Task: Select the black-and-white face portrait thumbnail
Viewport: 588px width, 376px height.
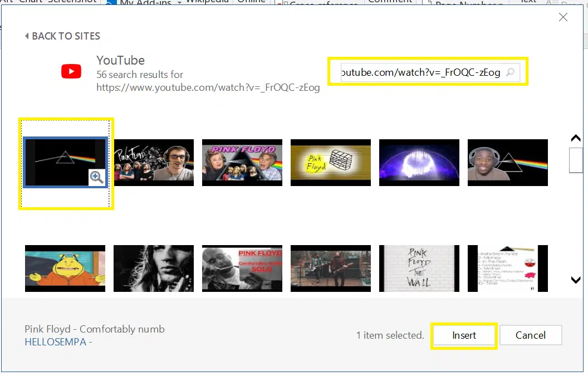Action: [x=154, y=268]
